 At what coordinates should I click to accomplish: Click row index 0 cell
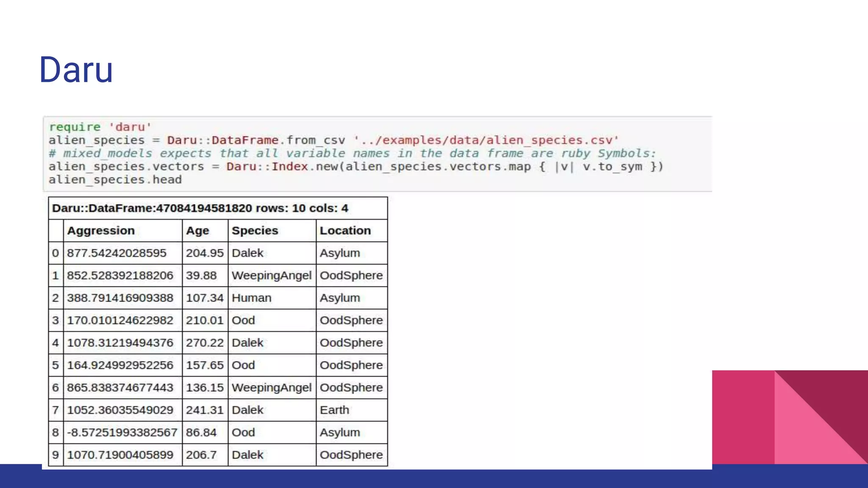[56, 253]
